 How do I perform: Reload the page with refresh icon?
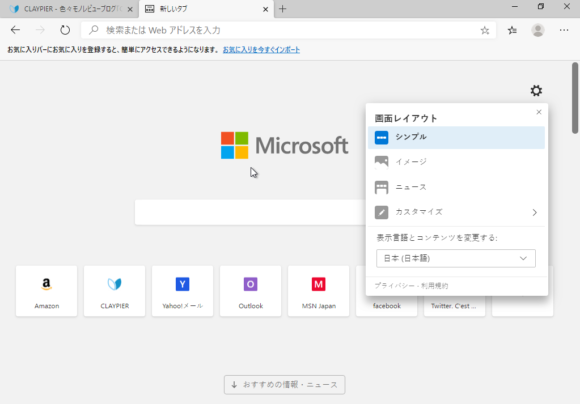point(65,30)
